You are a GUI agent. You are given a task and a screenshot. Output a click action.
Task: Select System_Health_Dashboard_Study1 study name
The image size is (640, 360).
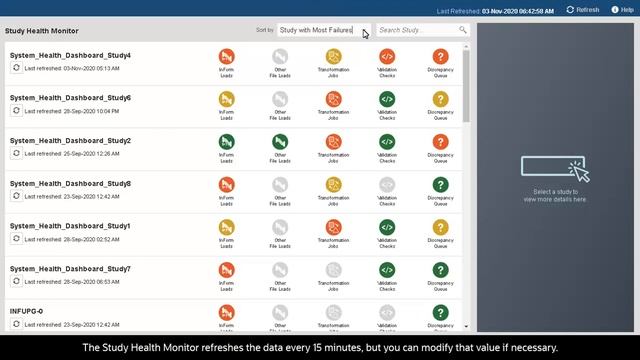click(x=70, y=226)
